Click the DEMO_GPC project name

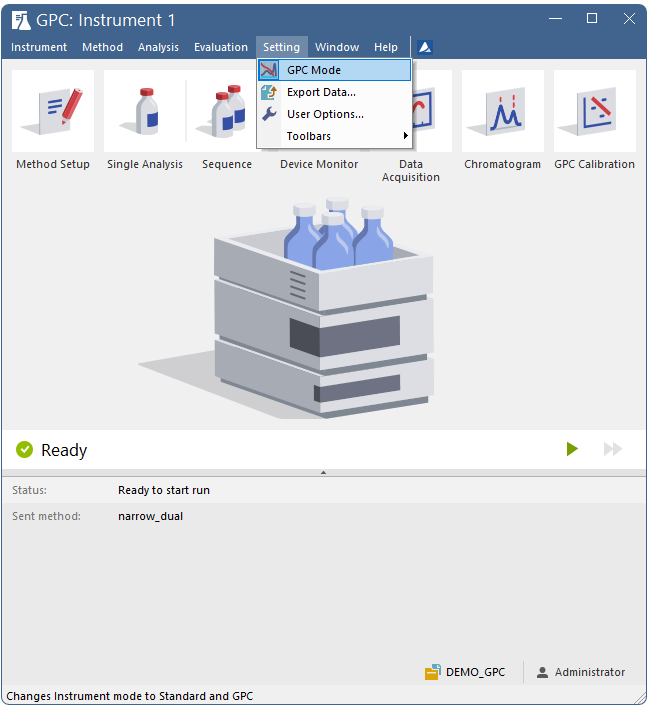[x=476, y=672]
